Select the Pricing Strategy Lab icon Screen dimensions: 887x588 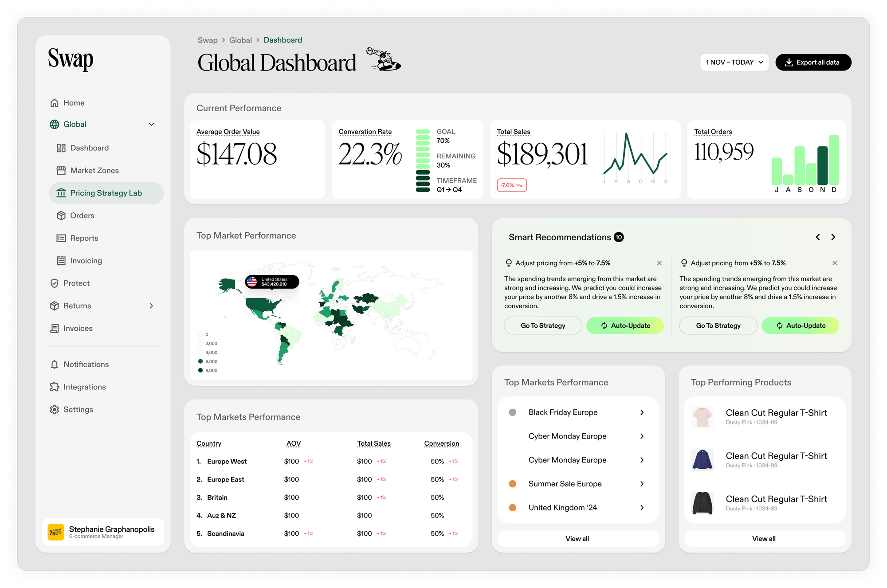point(62,193)
